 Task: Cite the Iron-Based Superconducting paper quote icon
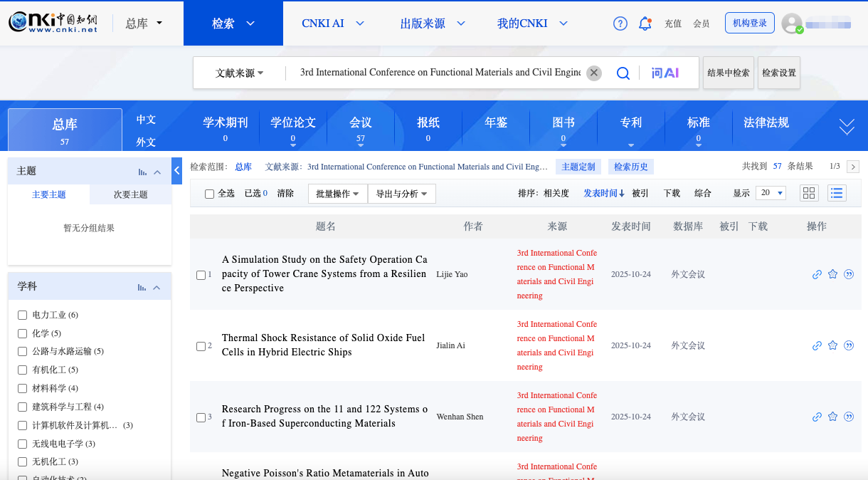(x=849, y=417)
